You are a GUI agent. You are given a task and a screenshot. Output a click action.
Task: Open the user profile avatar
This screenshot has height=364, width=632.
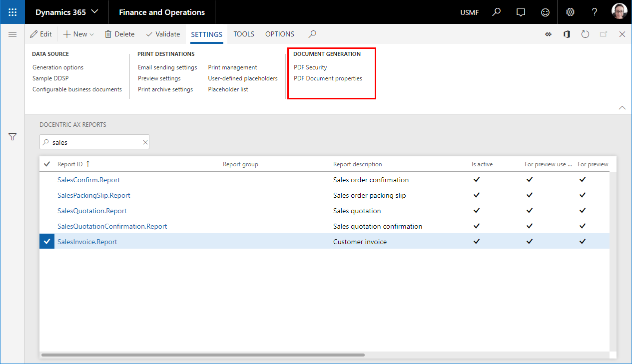coord(620,12)
